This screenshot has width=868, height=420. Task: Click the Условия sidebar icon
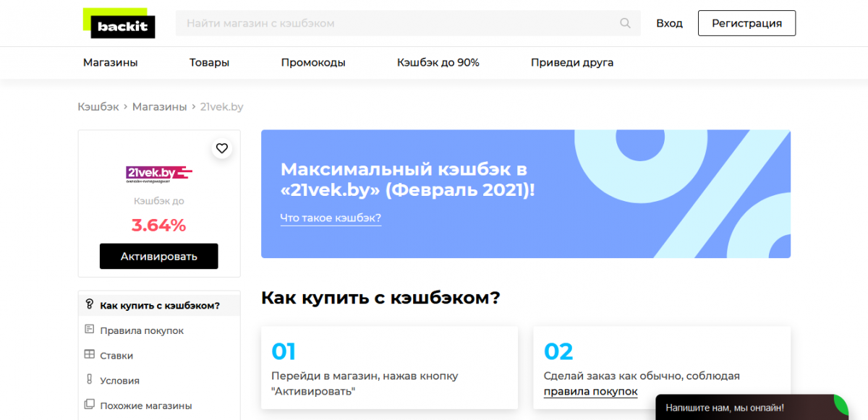click(x=89, y=380)
